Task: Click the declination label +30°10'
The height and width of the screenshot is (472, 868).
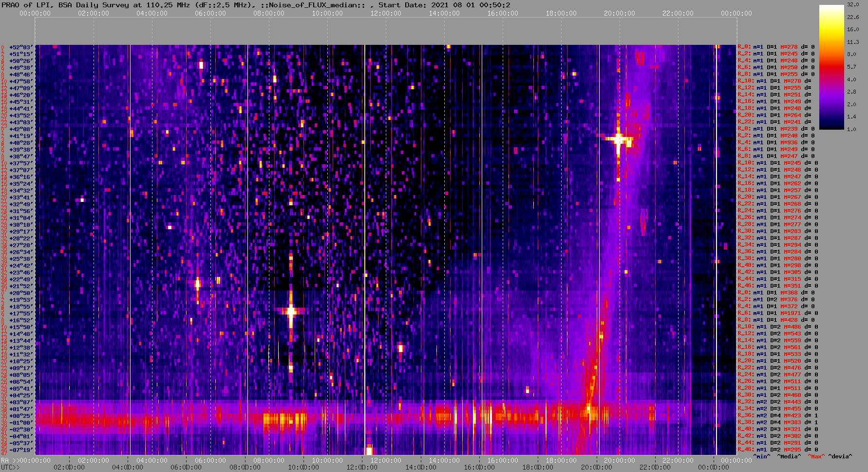Action: pos(20,225)
